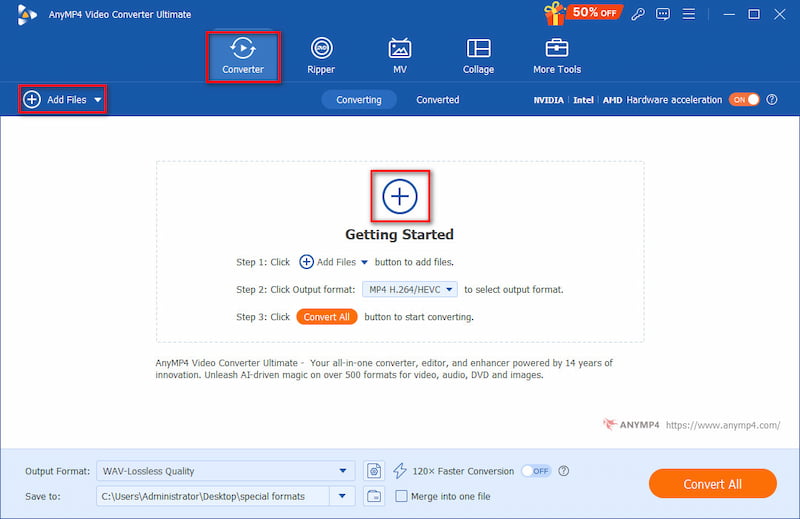Open custom profile settings icon beside Output Format
800x519 pixels.
point(374,471)
